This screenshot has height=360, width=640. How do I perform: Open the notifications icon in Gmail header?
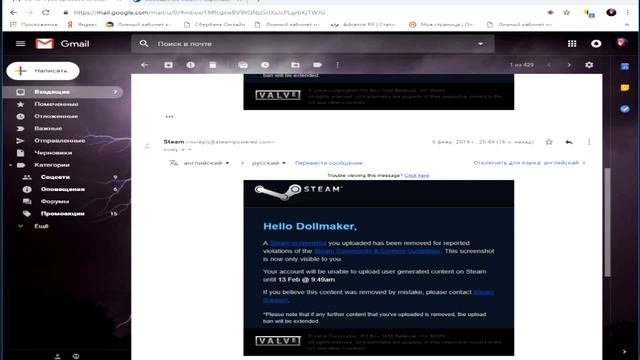coord(596,43)
